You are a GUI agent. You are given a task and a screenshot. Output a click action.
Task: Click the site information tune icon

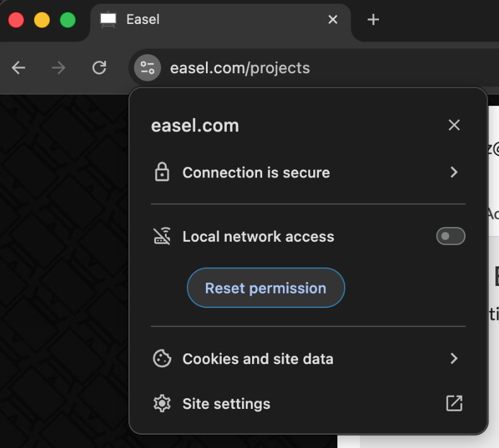pos(147,68)
